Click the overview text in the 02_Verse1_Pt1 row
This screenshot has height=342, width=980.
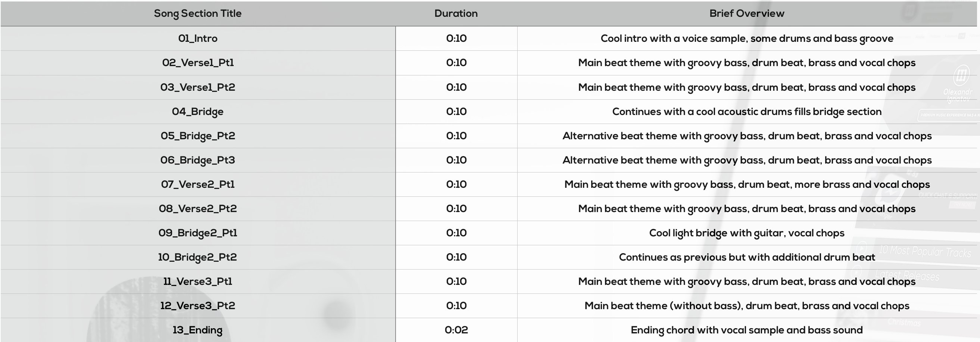pos(747,63)
